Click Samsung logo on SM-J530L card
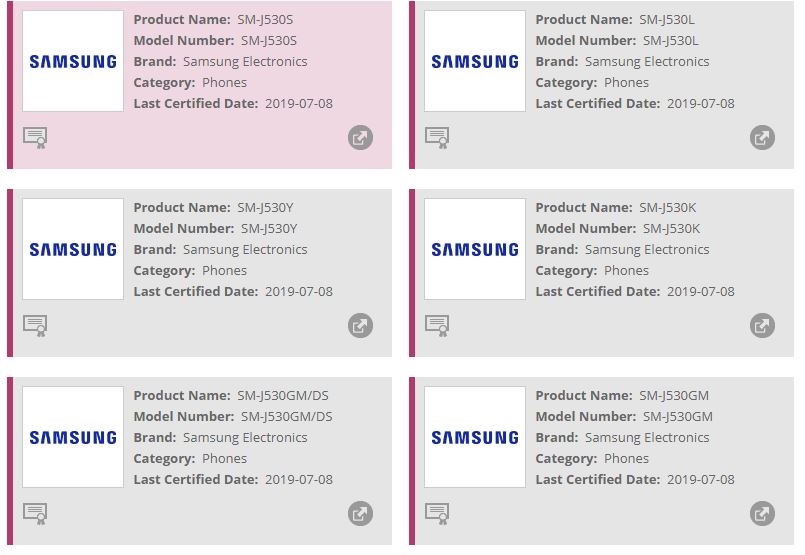Screen dimensions: 805x555 point(475,61)
